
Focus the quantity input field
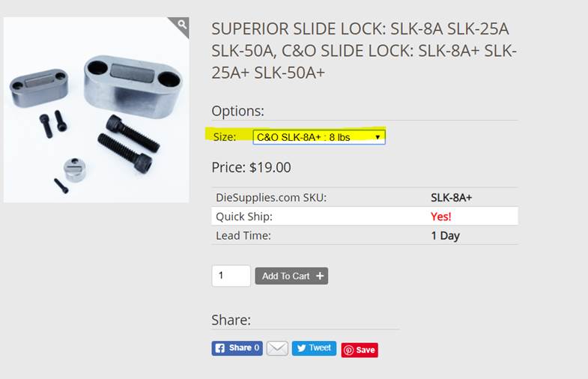pos(231,276)
